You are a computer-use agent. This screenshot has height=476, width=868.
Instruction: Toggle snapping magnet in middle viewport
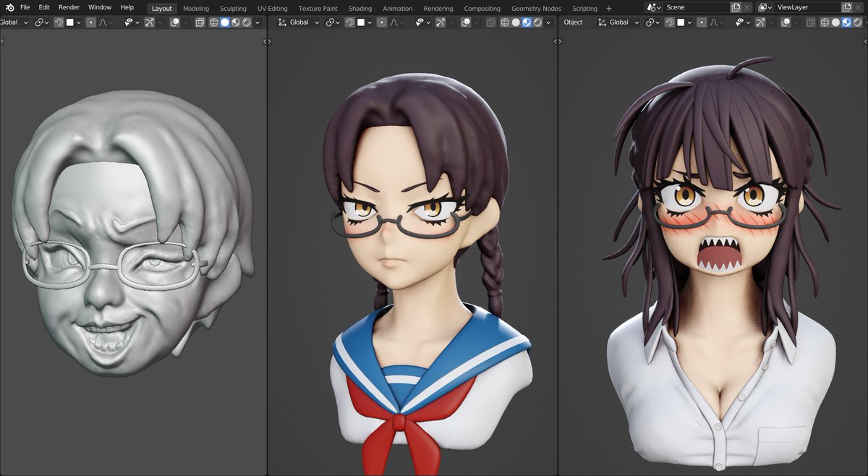(x=350, y=22)
